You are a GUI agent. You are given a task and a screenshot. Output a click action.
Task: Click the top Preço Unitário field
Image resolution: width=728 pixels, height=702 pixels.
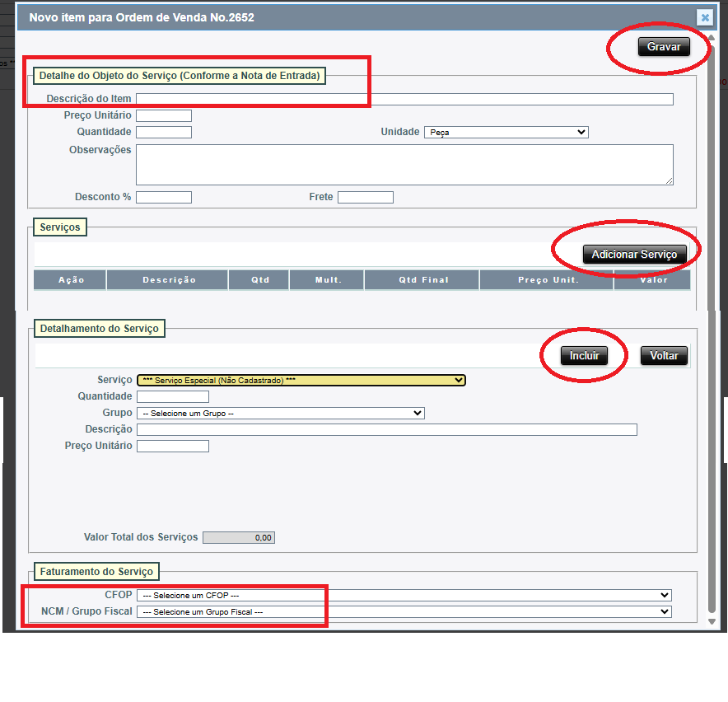164,115
